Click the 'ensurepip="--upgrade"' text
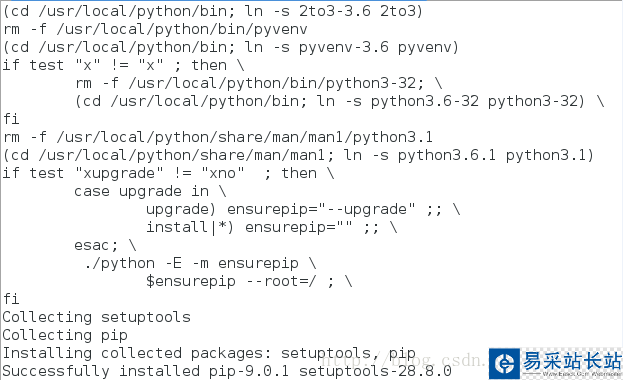Viewport: 623px width, 380px height. (321, 209)
